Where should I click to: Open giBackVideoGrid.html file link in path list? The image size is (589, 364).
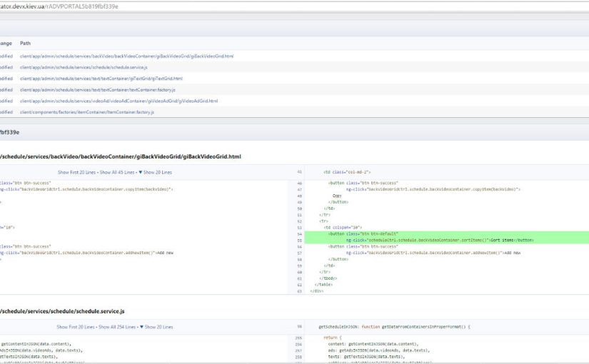coord(126,56)
